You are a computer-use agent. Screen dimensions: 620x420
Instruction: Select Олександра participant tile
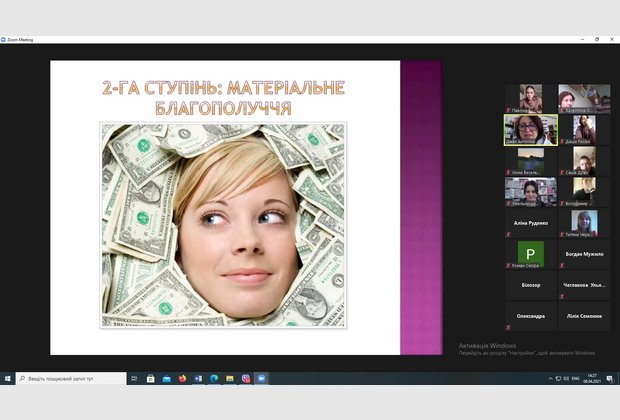pyautogui.click(x=530, y=316)
